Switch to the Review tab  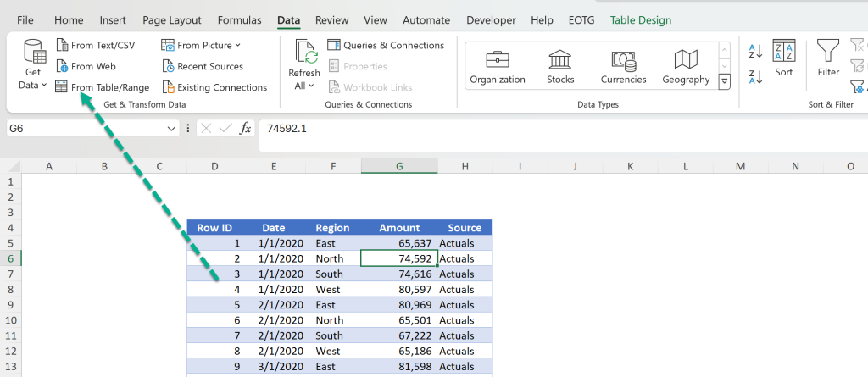pyautogui.click(x=332, y=20)
